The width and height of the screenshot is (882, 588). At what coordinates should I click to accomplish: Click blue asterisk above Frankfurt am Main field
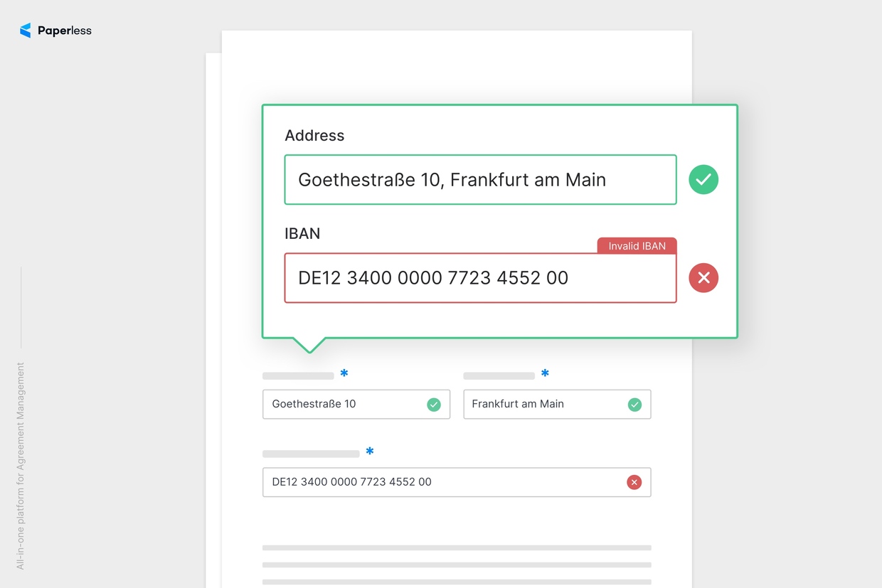point(545,374)
